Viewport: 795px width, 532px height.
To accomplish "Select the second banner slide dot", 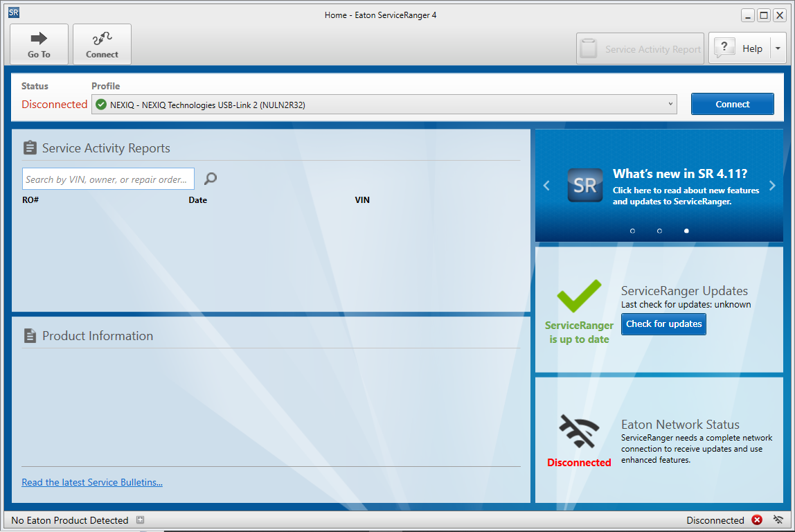I will point(659,231).
